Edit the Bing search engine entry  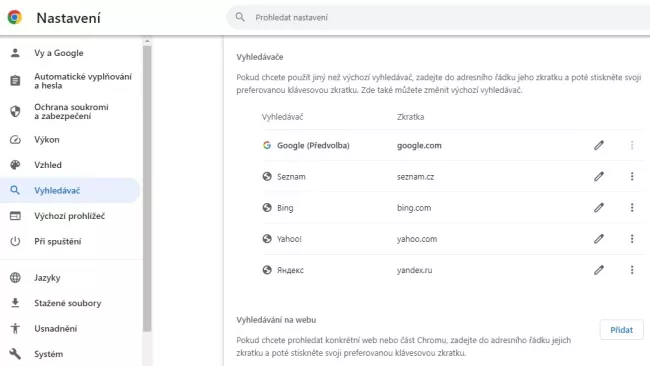coord(599,207)
